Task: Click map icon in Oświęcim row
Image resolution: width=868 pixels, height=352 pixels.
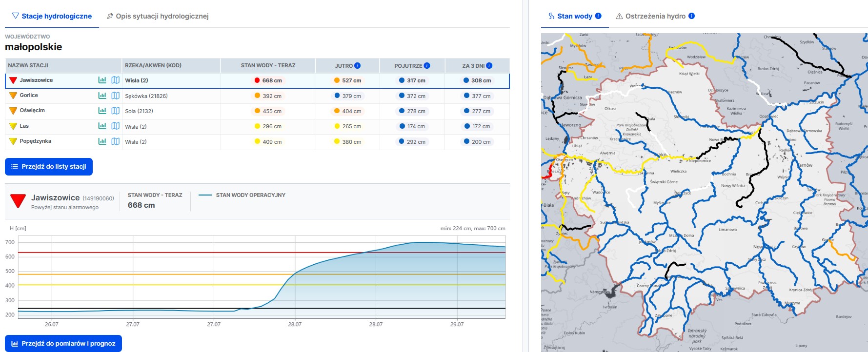Action: (x=116, y=111)
